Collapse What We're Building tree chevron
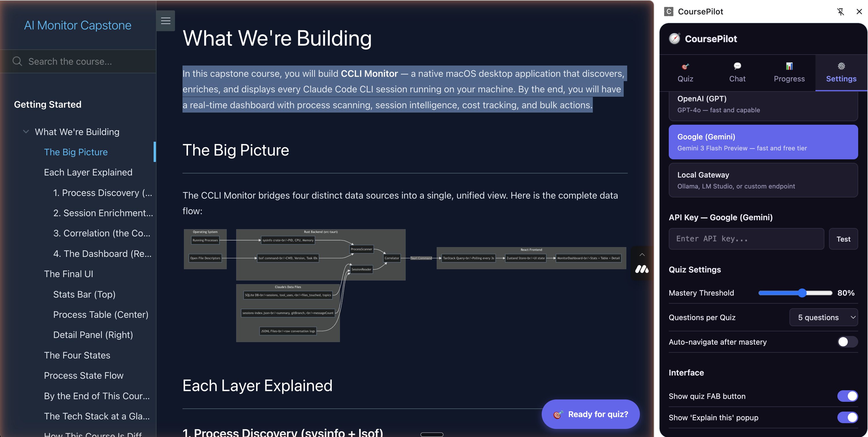 click(x=26, y=132)
